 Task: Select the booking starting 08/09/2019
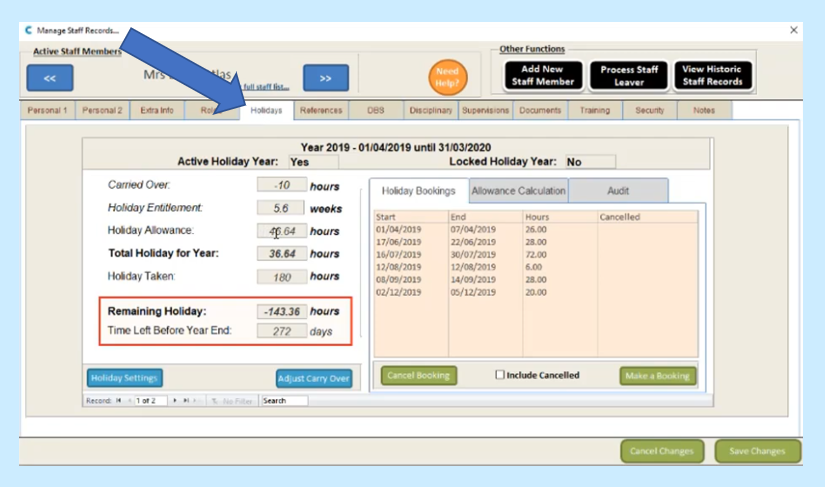(x=536, y=280)
